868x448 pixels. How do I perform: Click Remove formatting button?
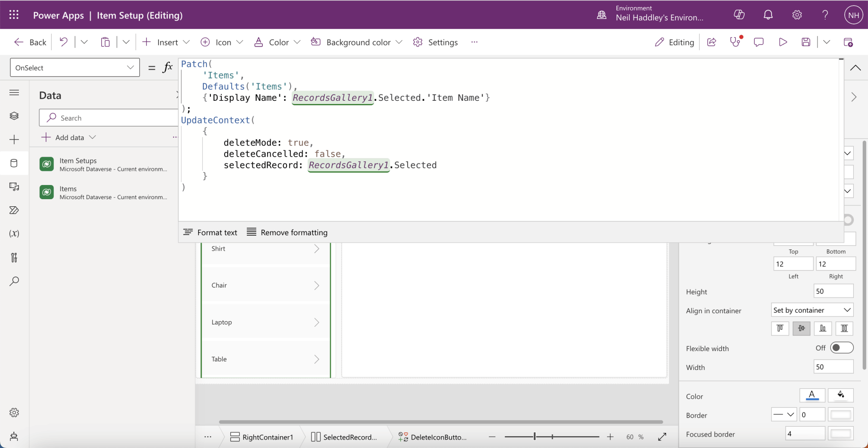287,232
